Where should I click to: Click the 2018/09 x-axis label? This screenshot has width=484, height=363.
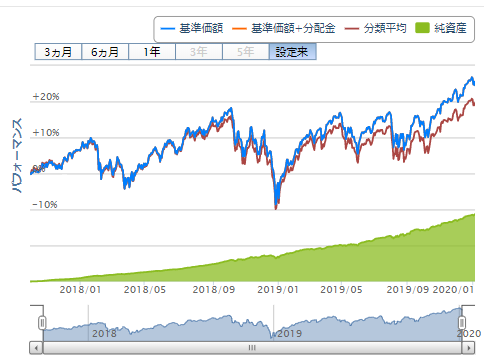pyautogui.click(x=214, y=289)
